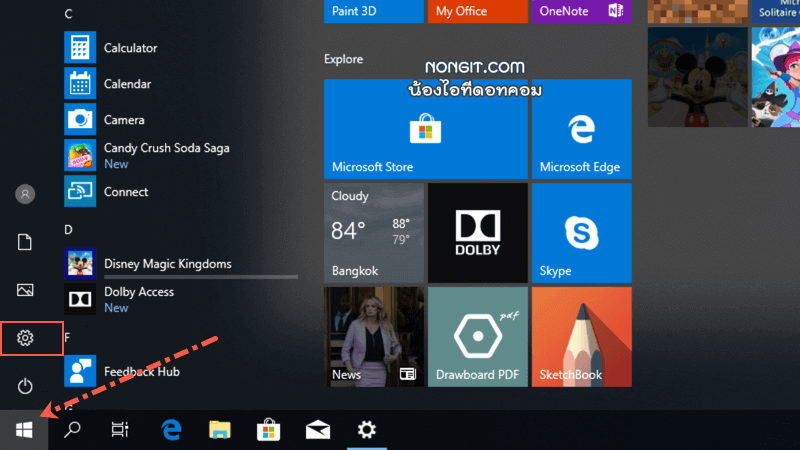The image size is (800, 450).
Task: Switch to Settings app on taskbar
Action: (x=366, y=430)
